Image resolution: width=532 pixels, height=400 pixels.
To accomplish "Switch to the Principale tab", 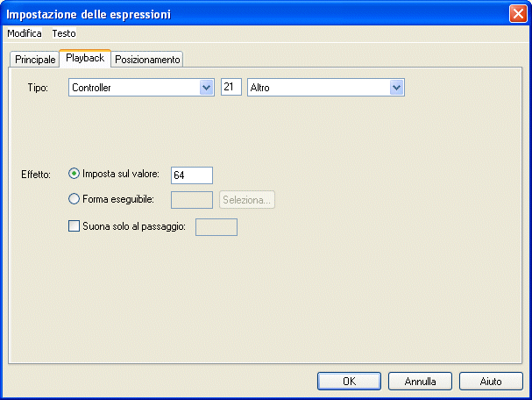I will [35, 59].
